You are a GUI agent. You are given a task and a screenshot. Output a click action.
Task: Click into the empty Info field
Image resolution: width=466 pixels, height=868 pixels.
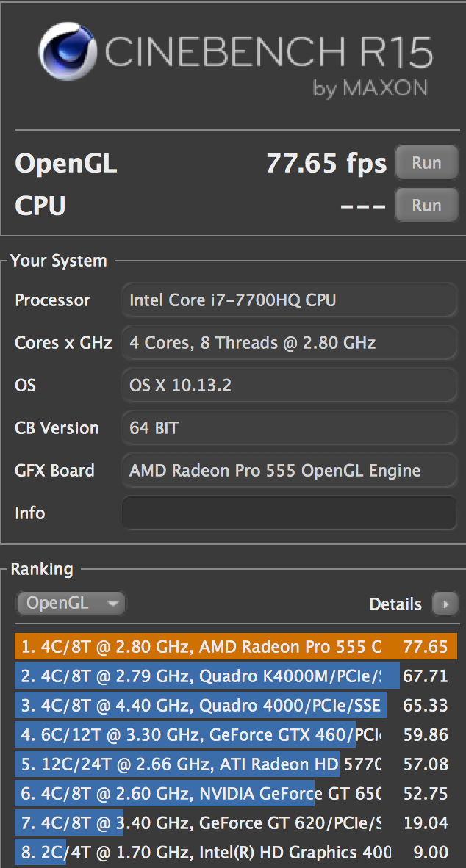point(289,513)
